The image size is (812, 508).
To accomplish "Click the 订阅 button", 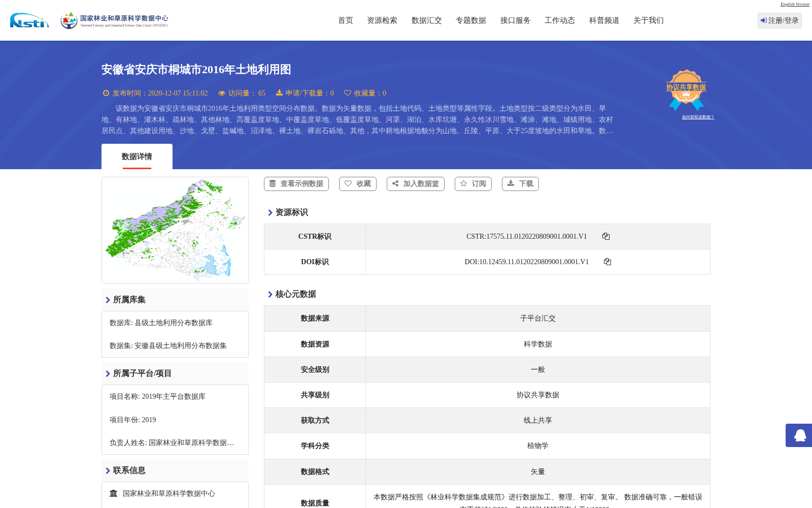I will tap(473, 184).
